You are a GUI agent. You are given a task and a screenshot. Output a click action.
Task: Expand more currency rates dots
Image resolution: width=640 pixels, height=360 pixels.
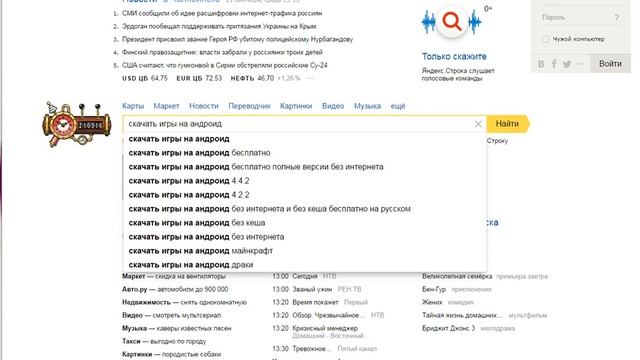click(311, 78)
